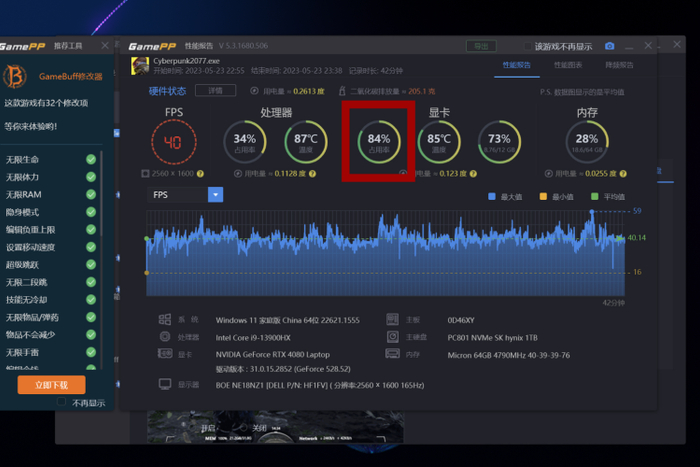Image resolution: width=700 pixels, height=467 pixels.
Task: Click the camera screenshot icon in title bar
Action: point(609,46)
